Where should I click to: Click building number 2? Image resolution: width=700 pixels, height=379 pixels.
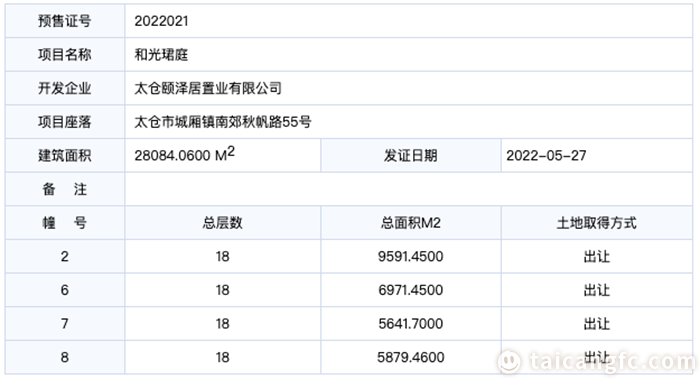pos(65,256)
